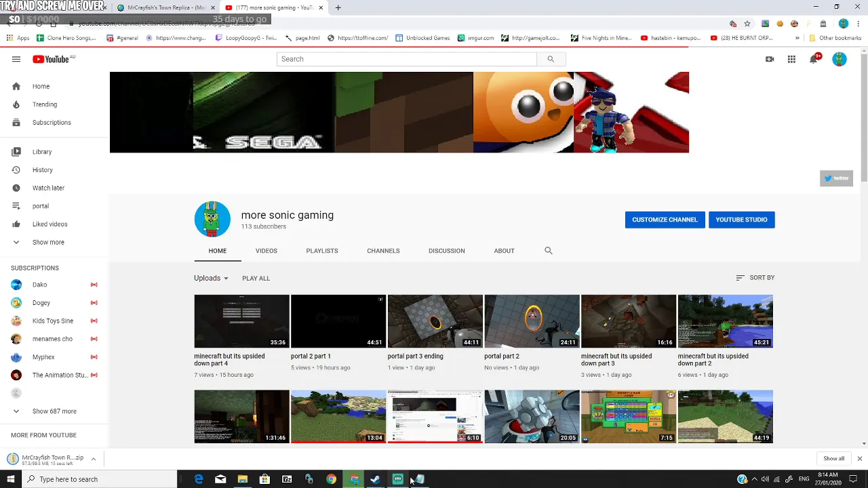868x488 pixels.
Task: Open the YouTube apps grid
Action: click(791, 59)
